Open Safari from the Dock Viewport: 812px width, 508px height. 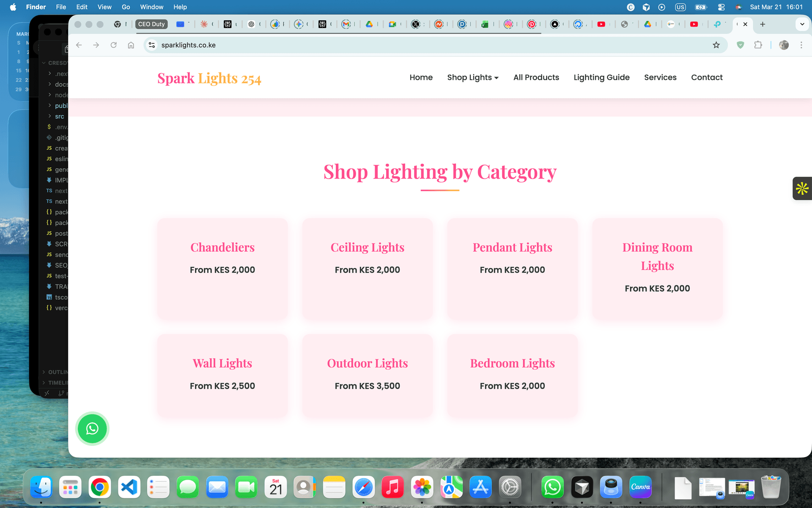coord(364,487)
